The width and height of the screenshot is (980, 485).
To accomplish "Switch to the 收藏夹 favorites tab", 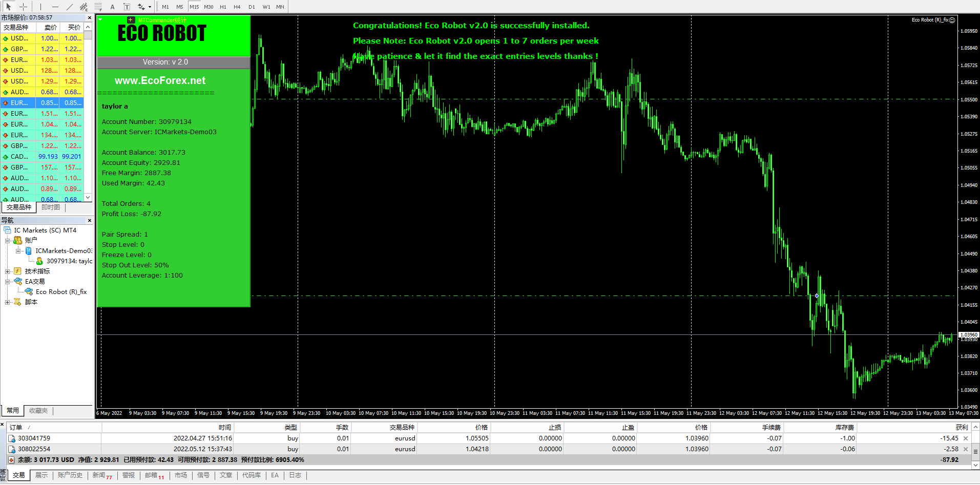I will (38, 411).
